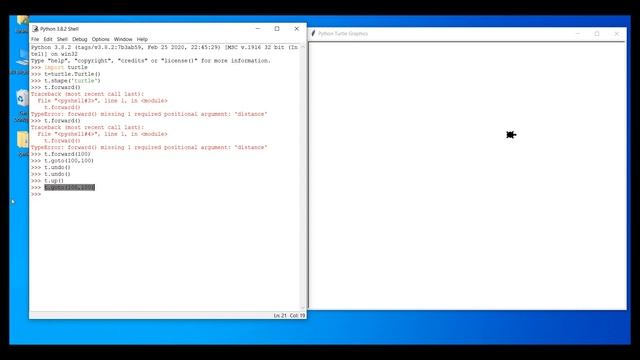Click the second TypeError message line
The width and height of the screenshot is (640, 360).
pyautogui.click(x=149, y=147)
